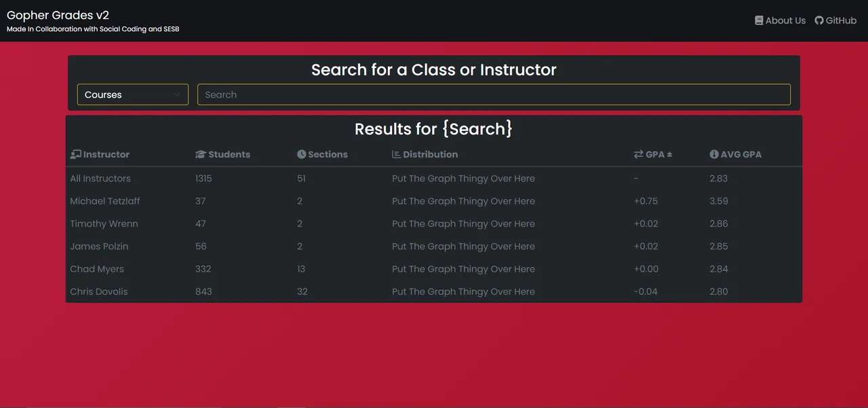Click the GitHub octocat icon
This screenshot has width=868, height=408.
819,20
